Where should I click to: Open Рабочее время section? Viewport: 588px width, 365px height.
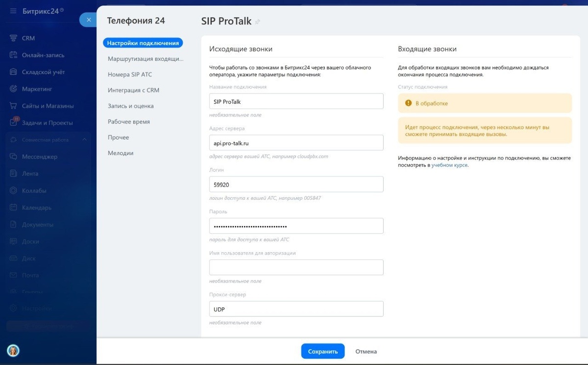(129, 122)
